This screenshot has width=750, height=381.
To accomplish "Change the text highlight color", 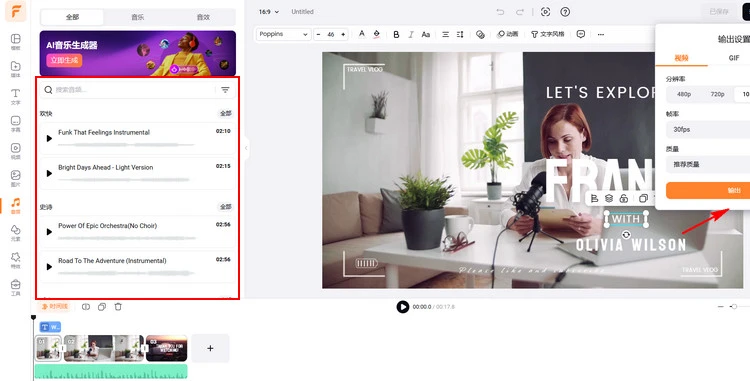I will pyautogui.click(x=376, y=34).
